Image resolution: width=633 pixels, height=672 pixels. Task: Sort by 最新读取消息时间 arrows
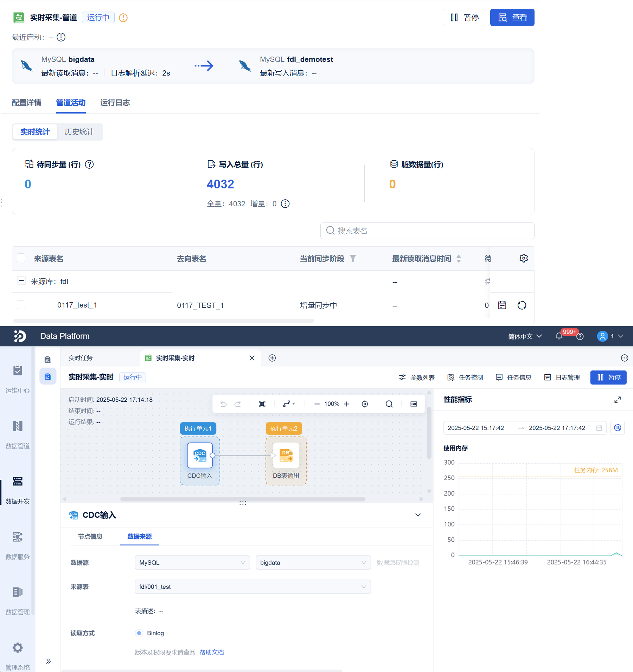(459, 259)
